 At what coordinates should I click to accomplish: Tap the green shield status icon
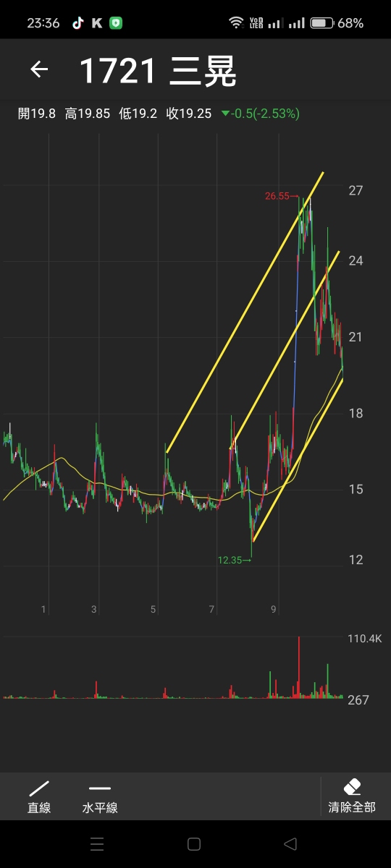pyautogui.click(x=116, y=23)
